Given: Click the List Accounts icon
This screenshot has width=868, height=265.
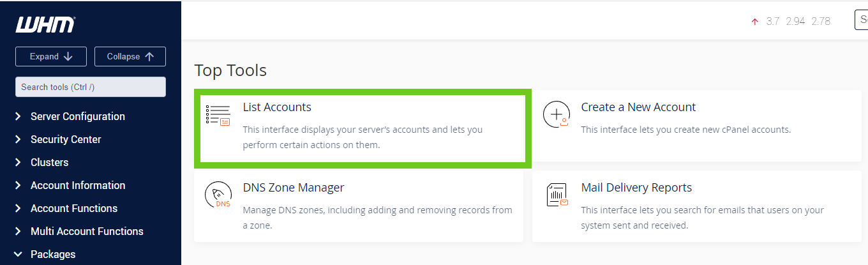Looking at the screenshot, I should click(218, 115).
